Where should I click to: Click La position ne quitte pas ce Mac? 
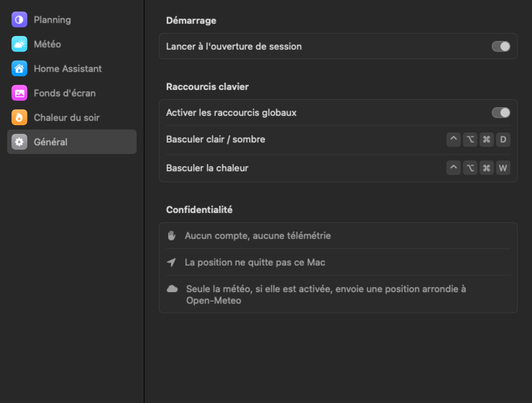[x=255, y=262]
